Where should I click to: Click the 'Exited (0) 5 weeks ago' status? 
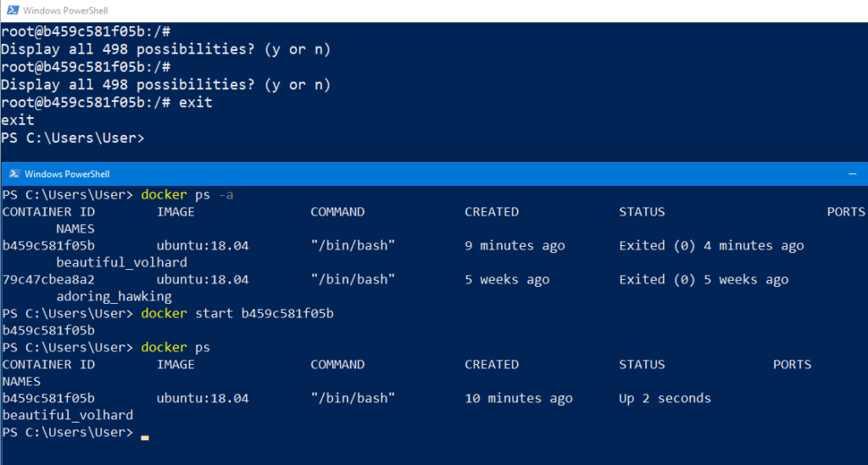point(704,280)
